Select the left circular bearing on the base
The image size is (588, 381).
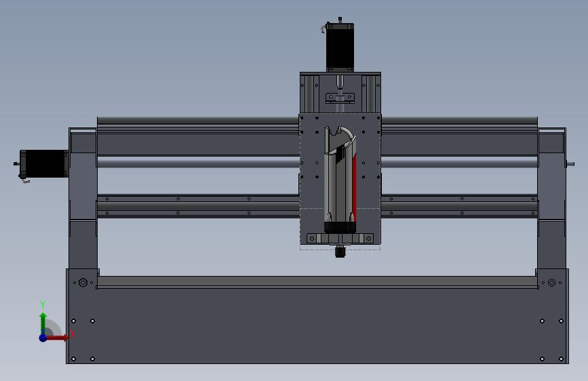point(83,283)
